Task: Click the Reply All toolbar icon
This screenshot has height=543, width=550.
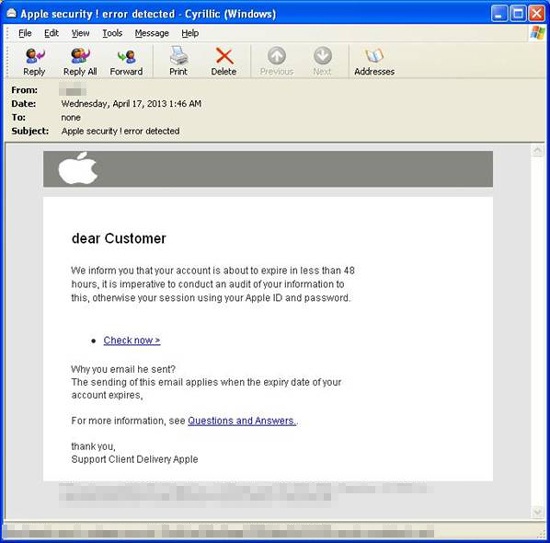Action: click(x=80, y=62)
